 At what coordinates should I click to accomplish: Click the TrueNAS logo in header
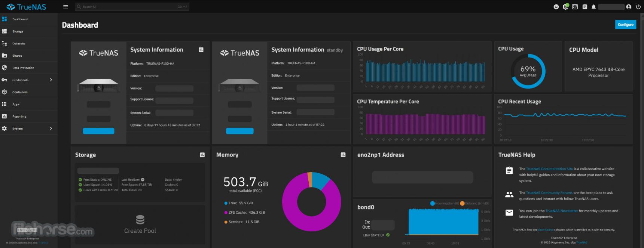click(26, 7)
